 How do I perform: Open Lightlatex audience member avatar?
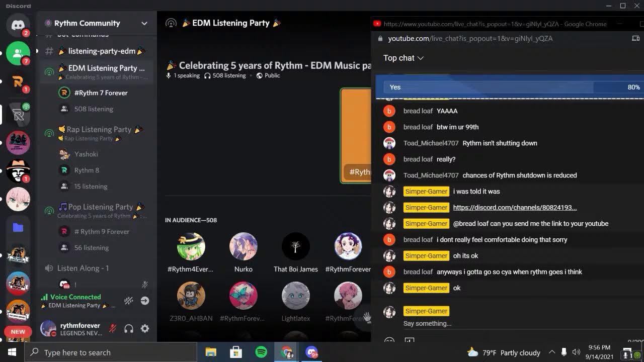click(296, 296)
